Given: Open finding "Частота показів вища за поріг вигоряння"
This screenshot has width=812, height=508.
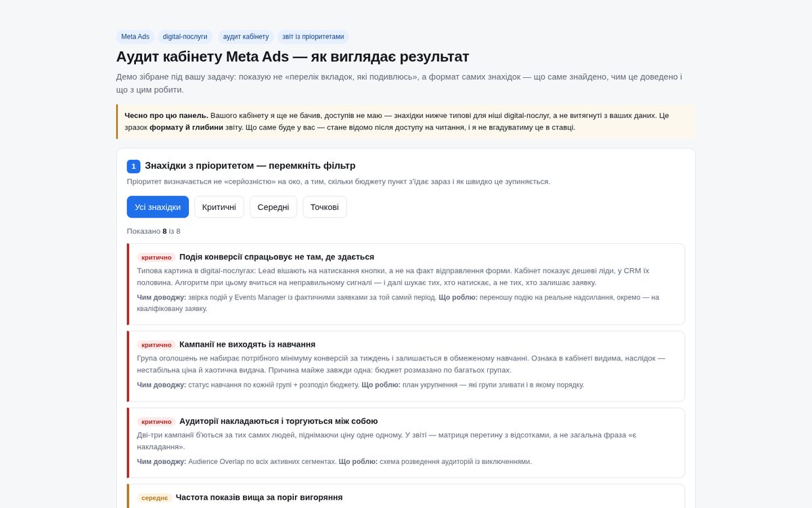Looking at the screenshot, I should tap(259, 497).
